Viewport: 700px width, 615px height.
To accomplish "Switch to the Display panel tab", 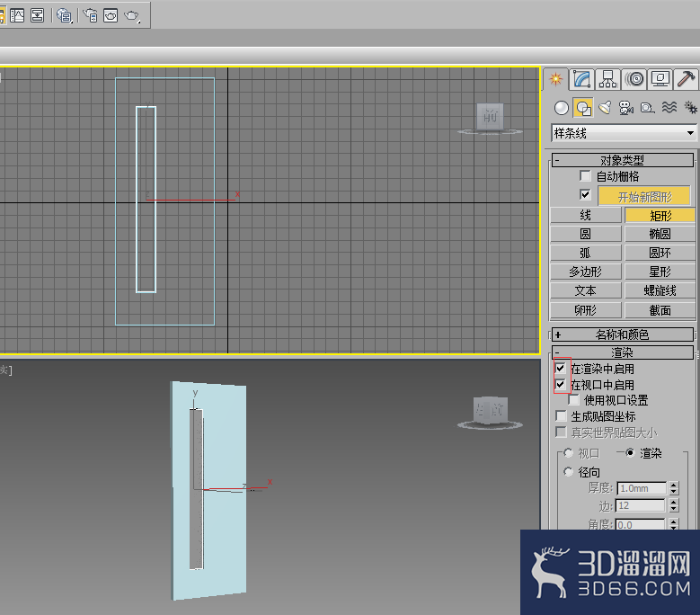I will point(660,79).
